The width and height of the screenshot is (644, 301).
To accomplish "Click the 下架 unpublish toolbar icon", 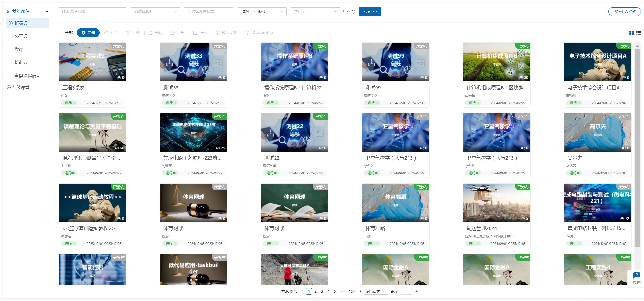I will point(128,33).
